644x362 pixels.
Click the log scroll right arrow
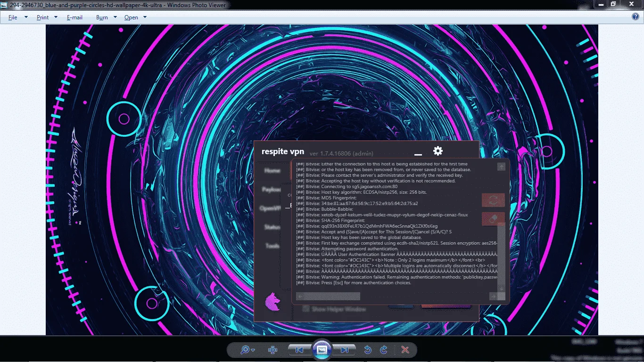click(493, 296)
